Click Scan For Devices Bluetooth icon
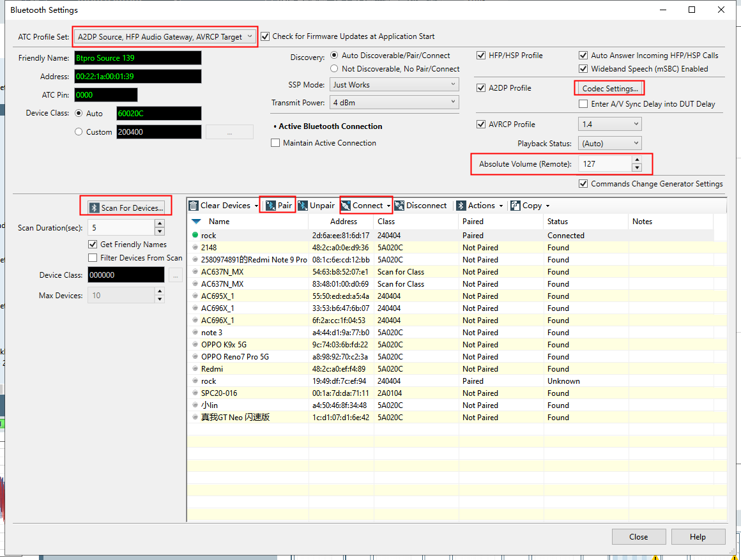The height and width of the screenshot is (560, 741). tap(95, 208)
